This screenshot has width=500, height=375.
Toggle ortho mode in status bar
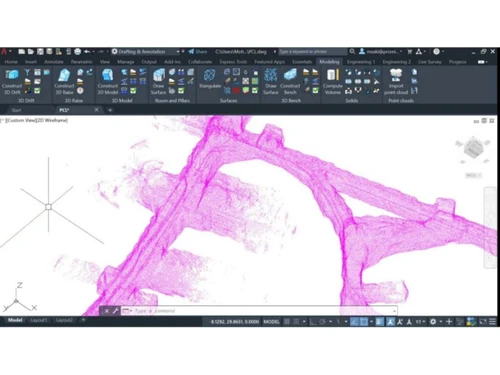point(313,322)
